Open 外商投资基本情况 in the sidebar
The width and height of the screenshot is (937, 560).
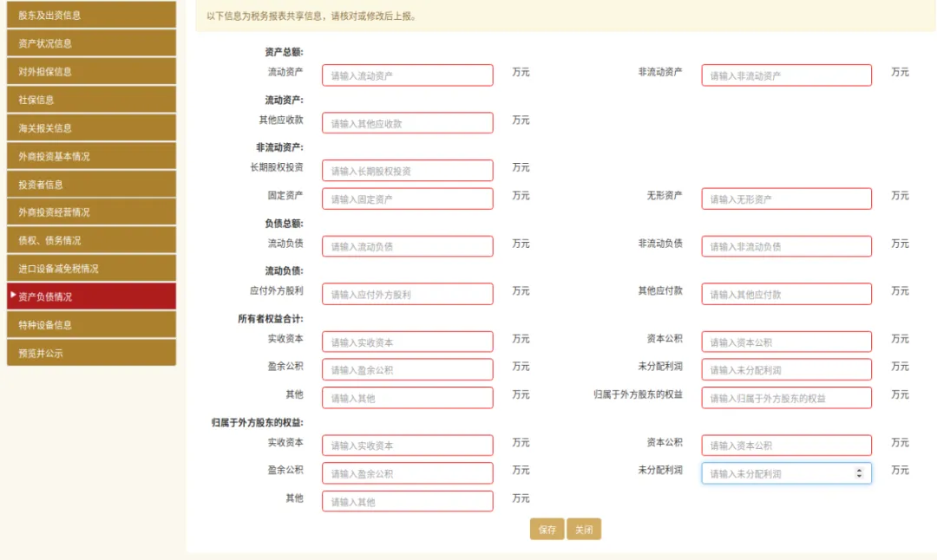tap(91, 156)
